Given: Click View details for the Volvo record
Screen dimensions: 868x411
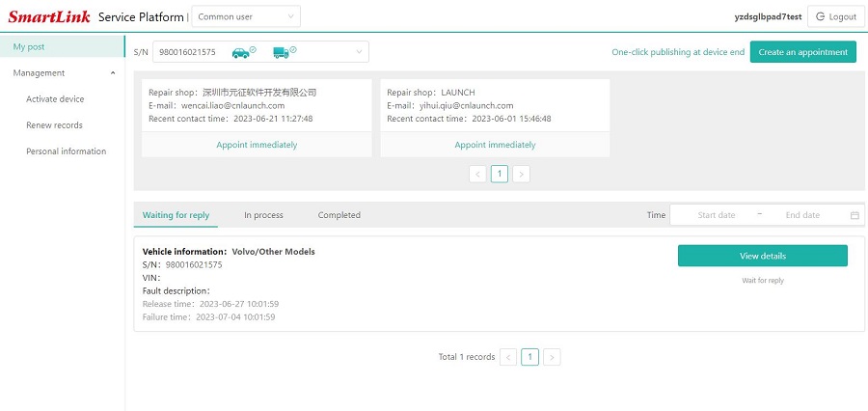Looking at the screenshot, I should tap(762, 256).
